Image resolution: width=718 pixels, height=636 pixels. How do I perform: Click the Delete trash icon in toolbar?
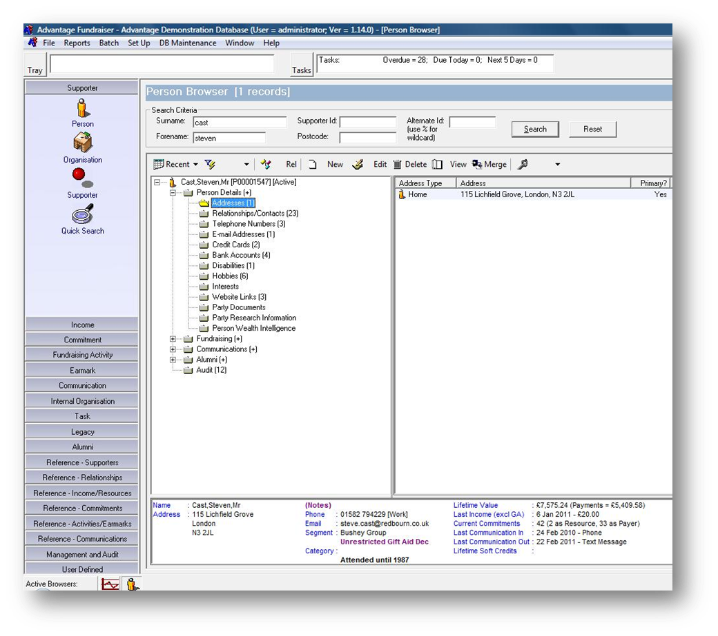pyautogui.click(x=398, y=164)
